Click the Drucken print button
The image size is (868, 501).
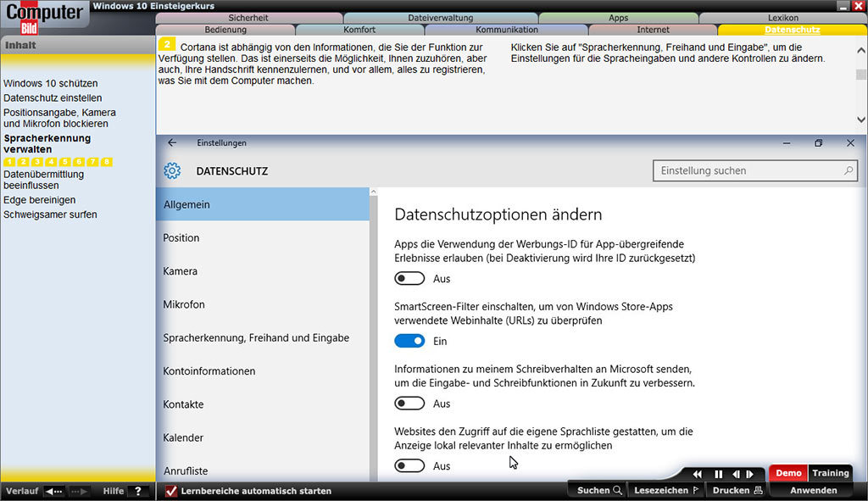(x=737, y=491)
